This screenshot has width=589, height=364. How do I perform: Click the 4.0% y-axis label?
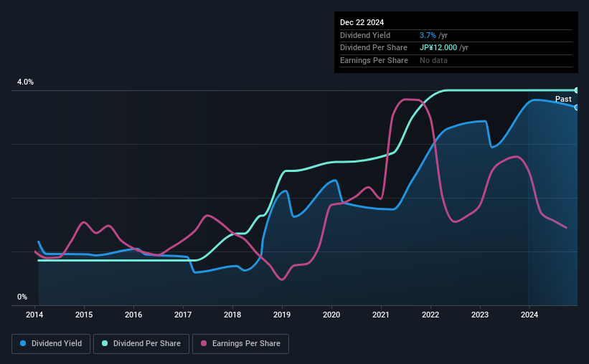[25, 82]
